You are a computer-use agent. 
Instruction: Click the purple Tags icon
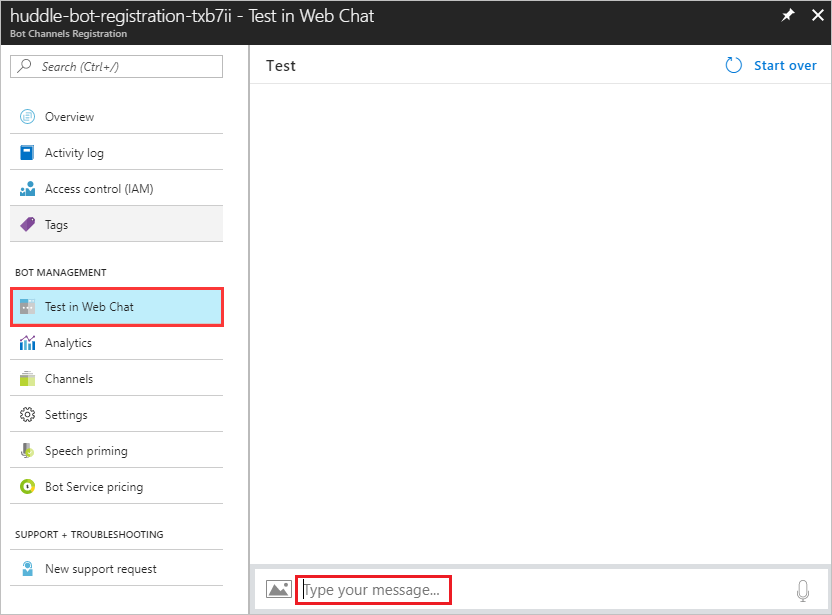pyautogui.click(x=28, y=224)
